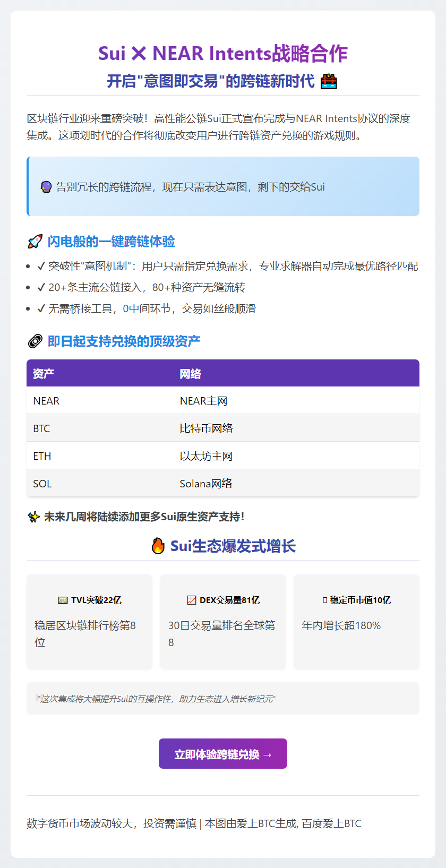The image size is (446, 868).
Task: Click the quote 这次集成将大幅提升Sui的互操作性
Action: pos(158,699)
